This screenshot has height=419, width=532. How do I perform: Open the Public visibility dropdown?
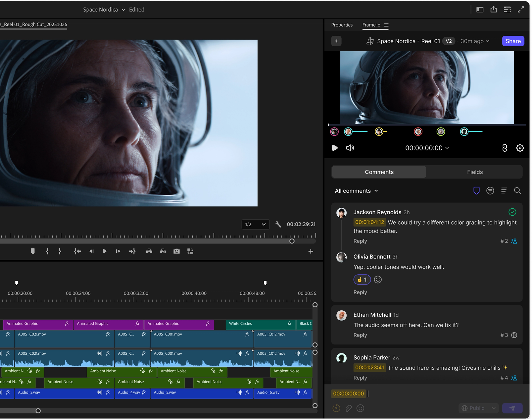[x=479, y=408]
